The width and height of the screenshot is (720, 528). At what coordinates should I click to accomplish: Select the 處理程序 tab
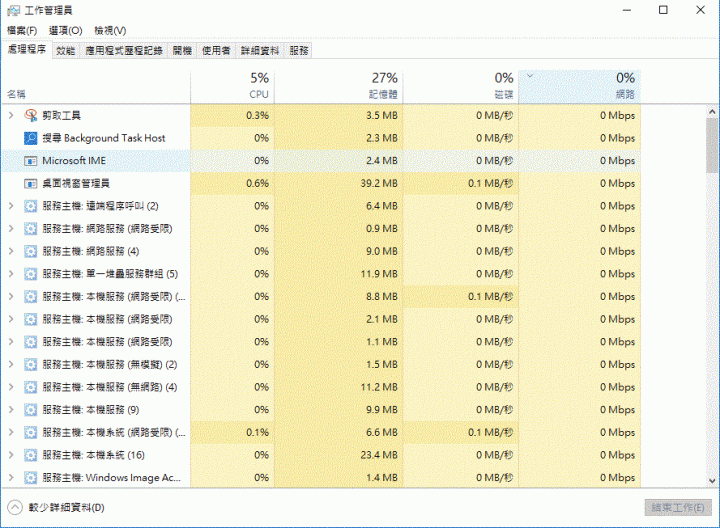[x=27, y=50]
